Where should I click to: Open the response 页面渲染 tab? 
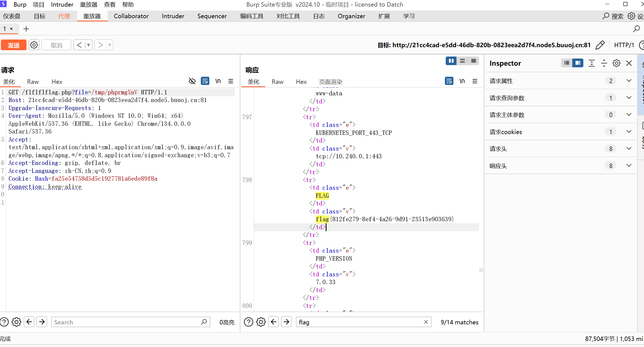click(x=330, y=82)
